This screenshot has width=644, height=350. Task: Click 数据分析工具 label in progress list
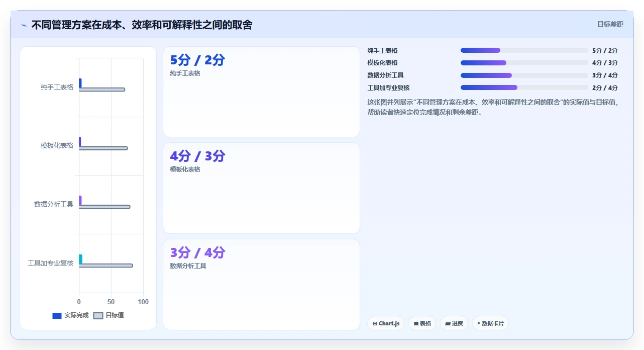pos(385,75)
